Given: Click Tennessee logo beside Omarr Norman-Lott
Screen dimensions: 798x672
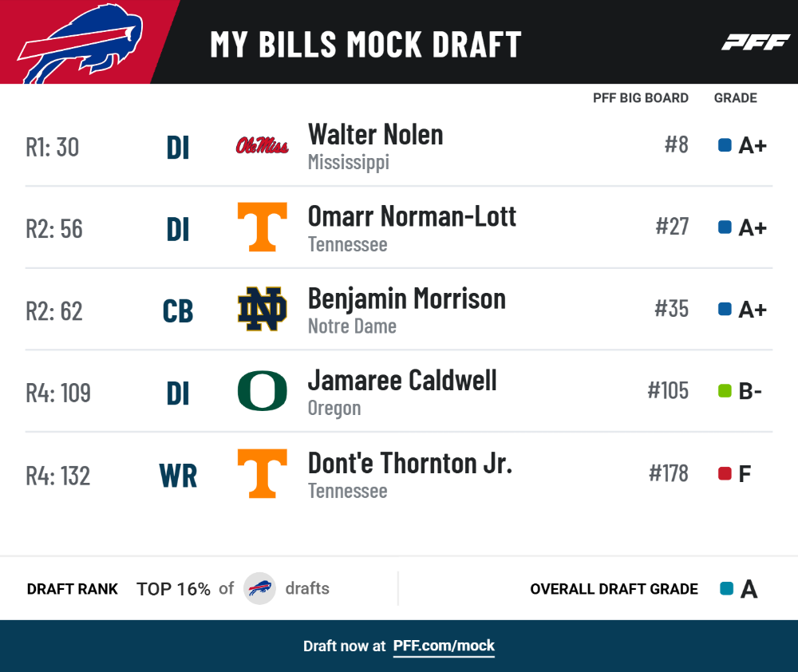Looking at the screenshot, I should (262, 227).
